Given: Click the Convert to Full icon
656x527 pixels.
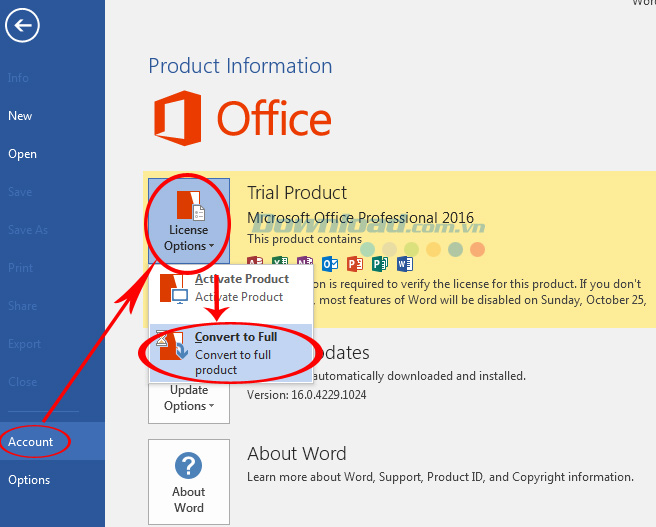Looking at the screenshot, I should [x=172, y=345].
